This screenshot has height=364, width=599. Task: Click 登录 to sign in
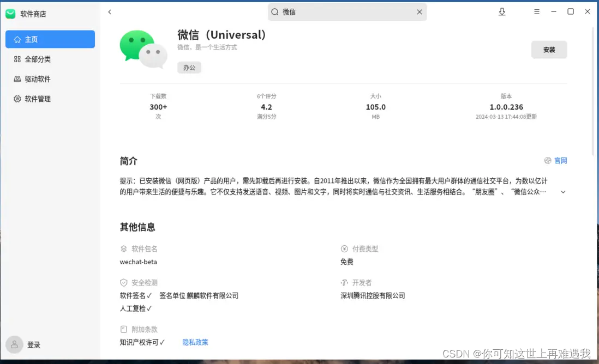pos(34,345)
